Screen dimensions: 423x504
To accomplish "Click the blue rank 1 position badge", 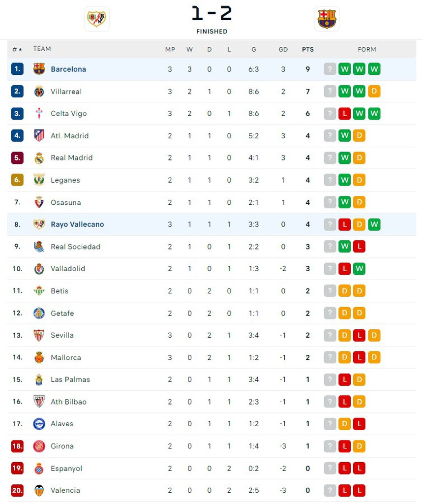I will [17, 69].
